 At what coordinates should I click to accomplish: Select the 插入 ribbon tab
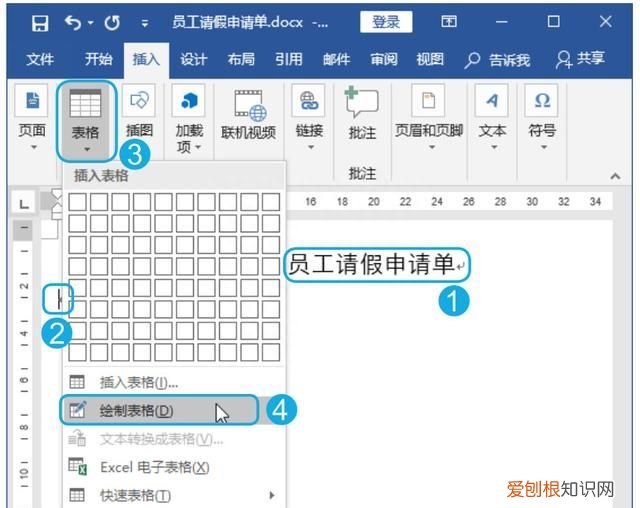click(x=146, y=60)
